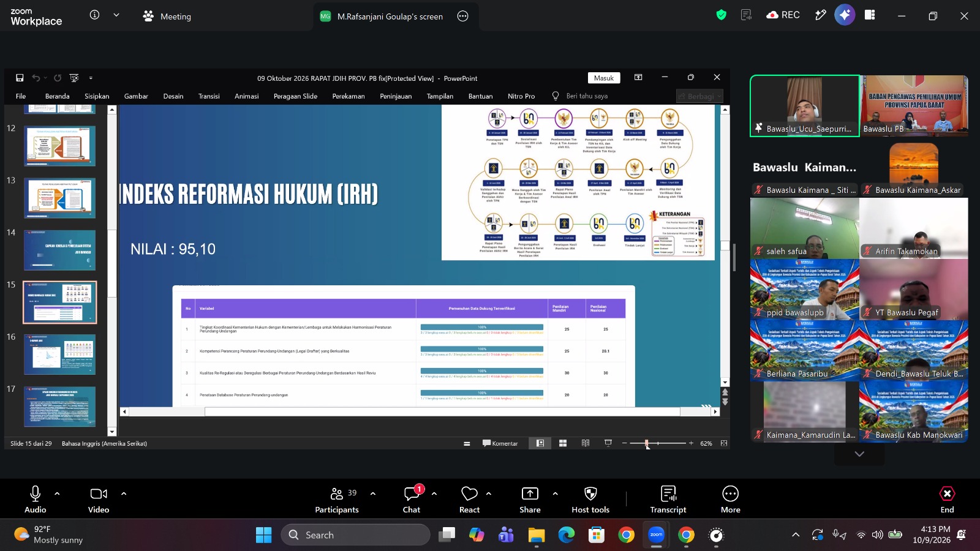Image resolution: width=980 pixels, height=551 pixels.
Task: Expand share options caret next to Share
Action: point(556,493)
